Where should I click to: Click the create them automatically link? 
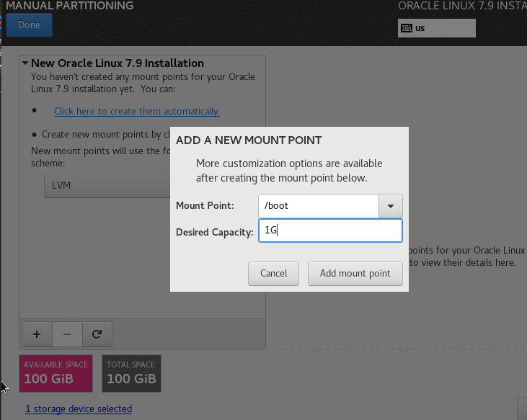coord(137,112)
